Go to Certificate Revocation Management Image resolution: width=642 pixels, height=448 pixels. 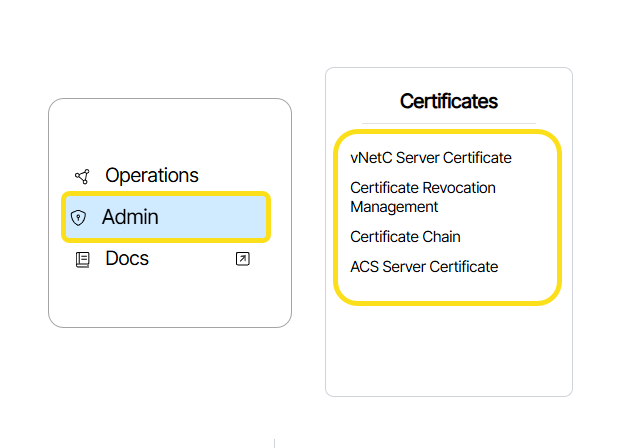pos(422,197)
